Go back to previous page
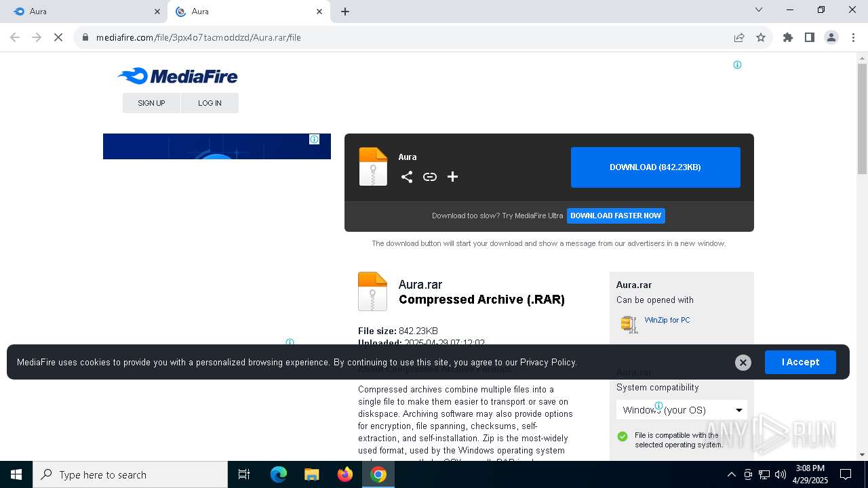This screenshot has height=488, width=868. (15, 37)
